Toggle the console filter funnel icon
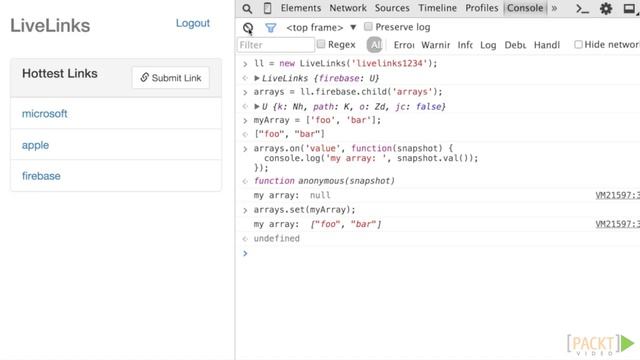 click(x=270, y=28)
